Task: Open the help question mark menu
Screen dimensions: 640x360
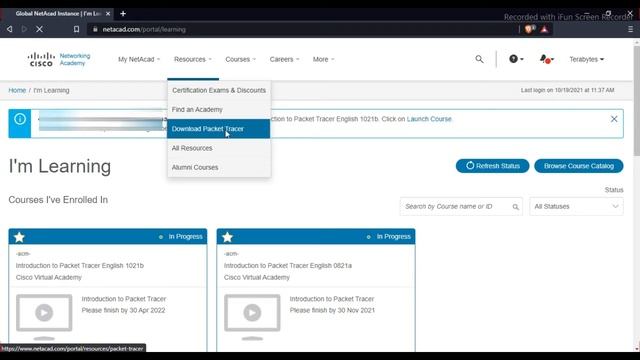Action: (516, 59)
